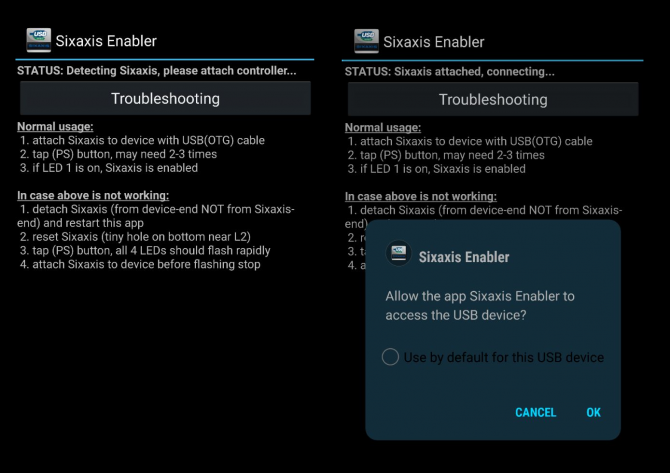Tap CANCEL in the USB access dialog
The height and width of the screenshot is (473, 670).
(535, 412)
